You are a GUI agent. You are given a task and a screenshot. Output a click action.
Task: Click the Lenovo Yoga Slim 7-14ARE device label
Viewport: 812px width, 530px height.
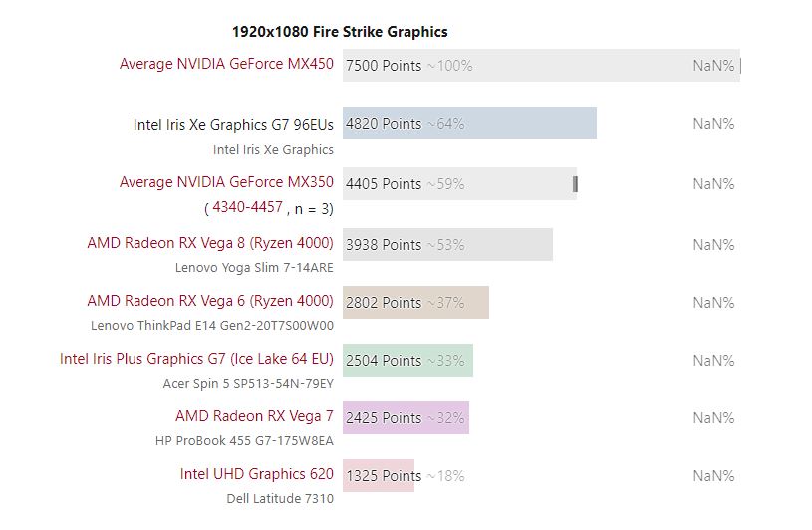254,267
